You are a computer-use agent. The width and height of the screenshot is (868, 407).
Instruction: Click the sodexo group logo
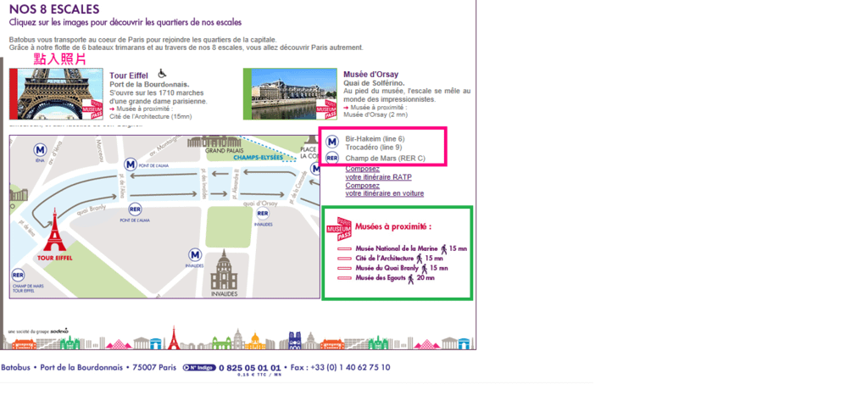tap(59, 331)
